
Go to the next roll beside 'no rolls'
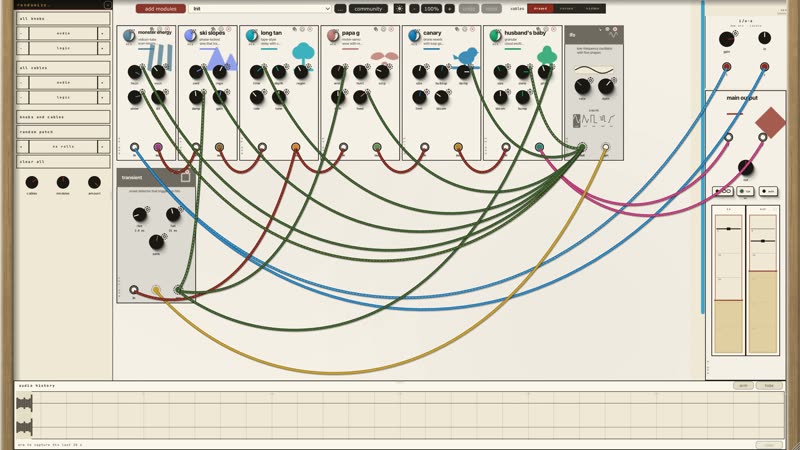pos(104,146)
